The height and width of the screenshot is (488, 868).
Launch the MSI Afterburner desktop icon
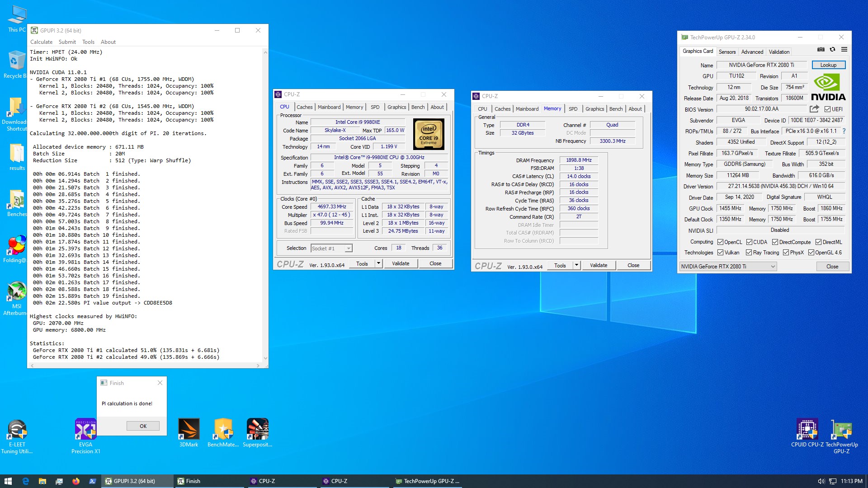16,299
